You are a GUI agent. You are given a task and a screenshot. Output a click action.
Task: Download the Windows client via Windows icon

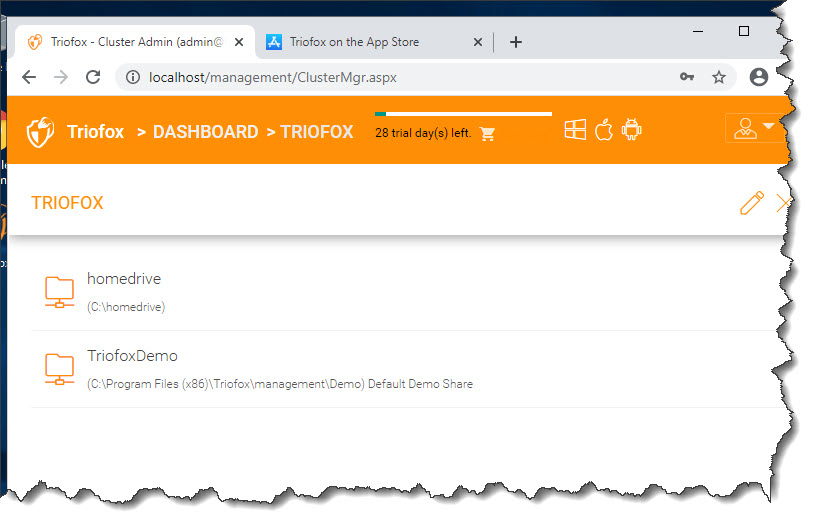575,130
